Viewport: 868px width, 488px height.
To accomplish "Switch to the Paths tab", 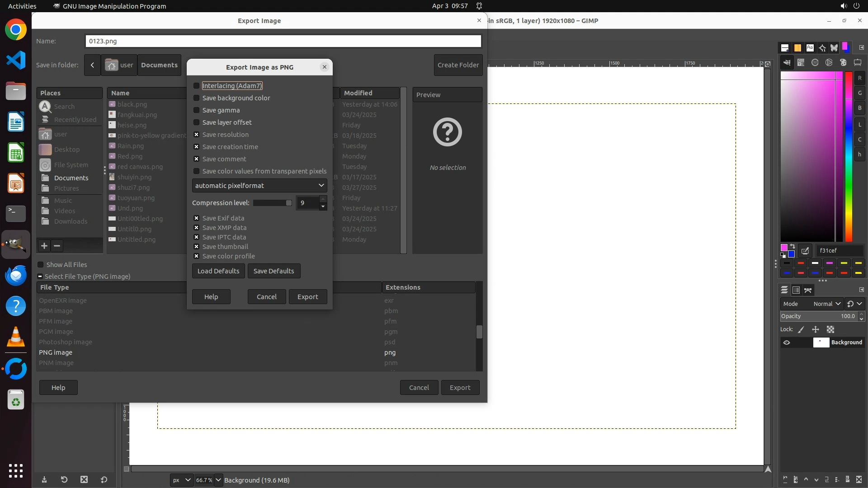I will click(808, 290).
